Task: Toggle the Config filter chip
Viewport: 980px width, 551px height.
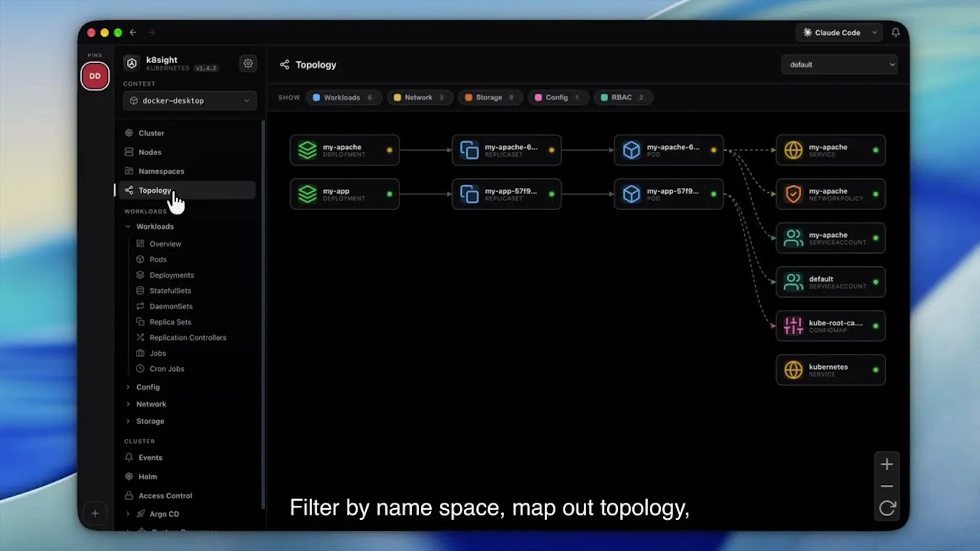Action: click(x=558, y=97)
